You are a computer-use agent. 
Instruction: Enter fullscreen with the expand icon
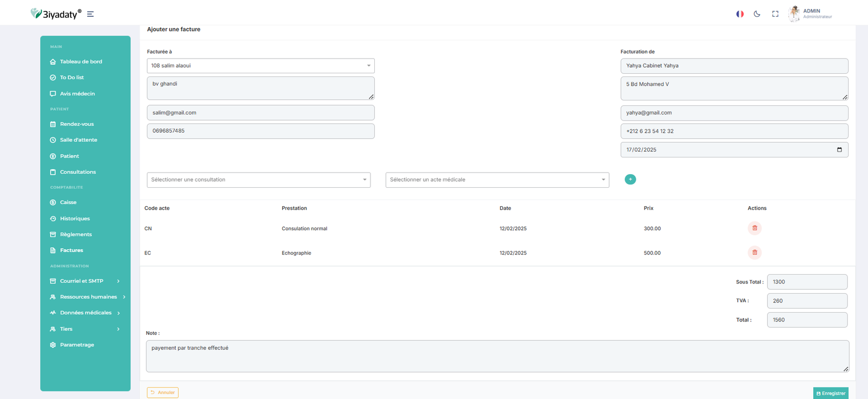click(x=775, y=14)
